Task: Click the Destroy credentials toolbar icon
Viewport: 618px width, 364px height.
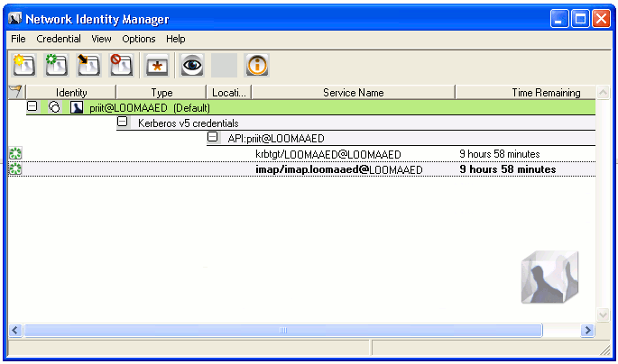Action: (122, 65)
